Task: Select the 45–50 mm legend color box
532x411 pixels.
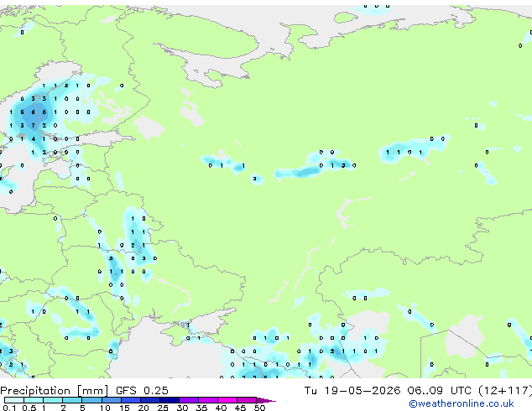Action: 247,400
